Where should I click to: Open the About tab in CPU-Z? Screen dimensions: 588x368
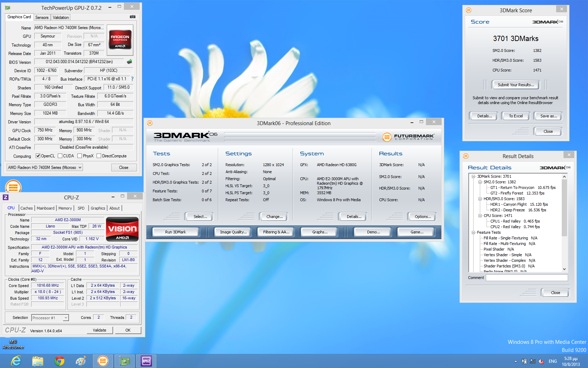pos(114,208)
